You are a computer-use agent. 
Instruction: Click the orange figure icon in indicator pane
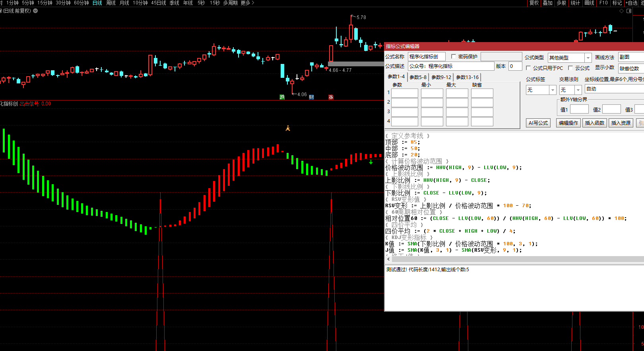(x=288, y=128)
